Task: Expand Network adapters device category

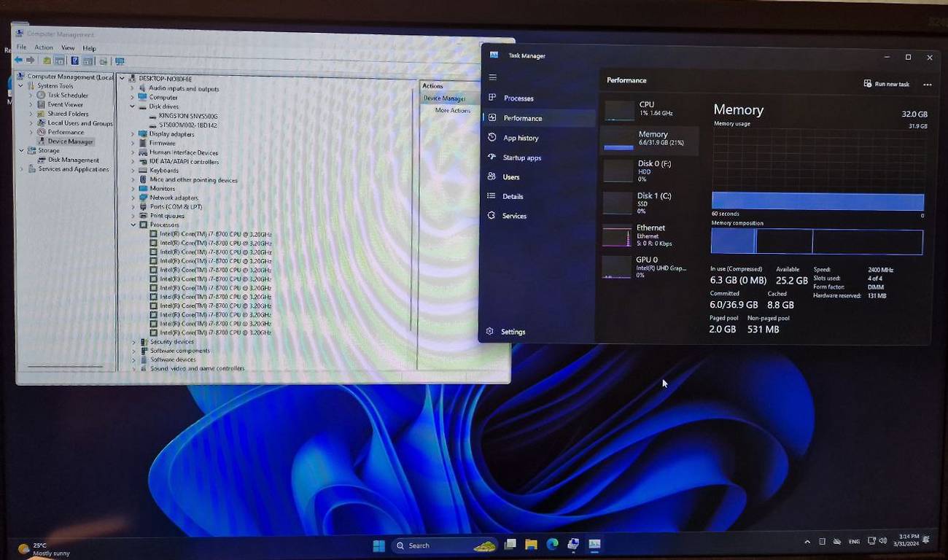Action: point(133,198)
